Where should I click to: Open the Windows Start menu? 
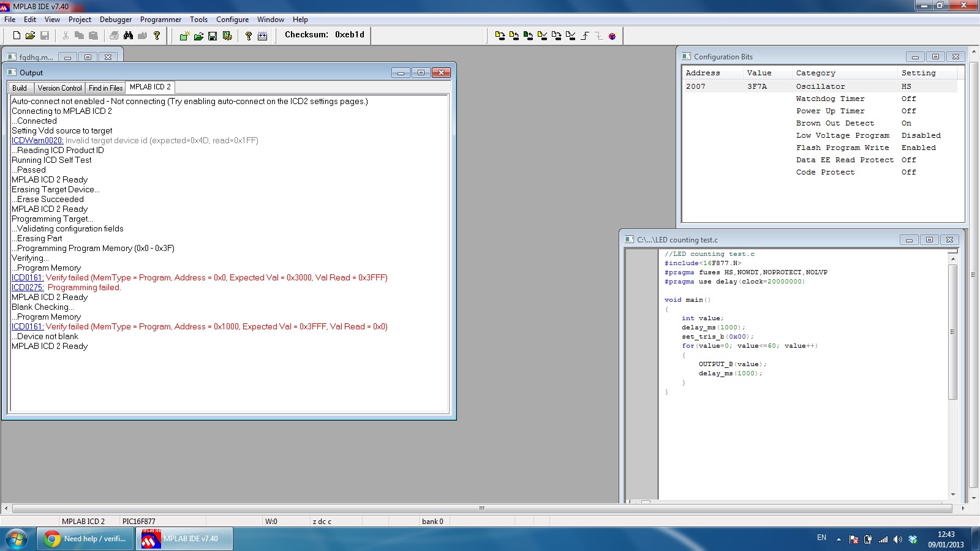[17, 539]
